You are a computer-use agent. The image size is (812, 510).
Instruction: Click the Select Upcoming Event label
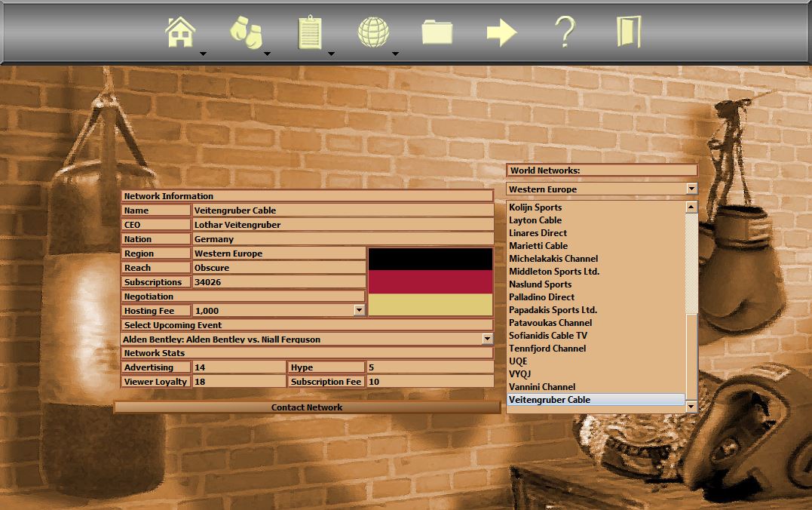[x=307, y=325]
